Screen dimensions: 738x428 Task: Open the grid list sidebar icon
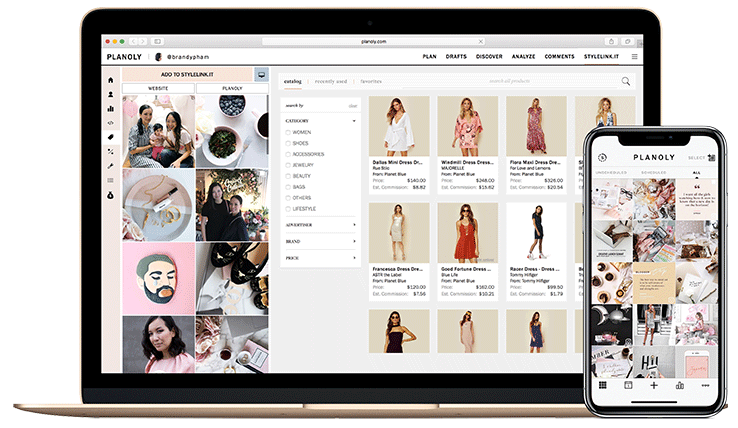tap(111, 180)
